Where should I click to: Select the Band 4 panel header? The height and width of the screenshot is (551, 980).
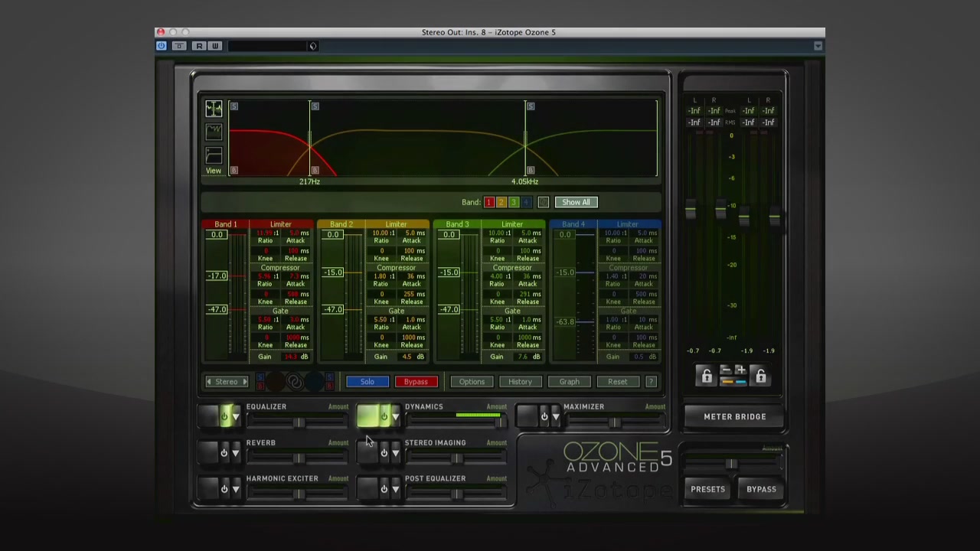573,224
